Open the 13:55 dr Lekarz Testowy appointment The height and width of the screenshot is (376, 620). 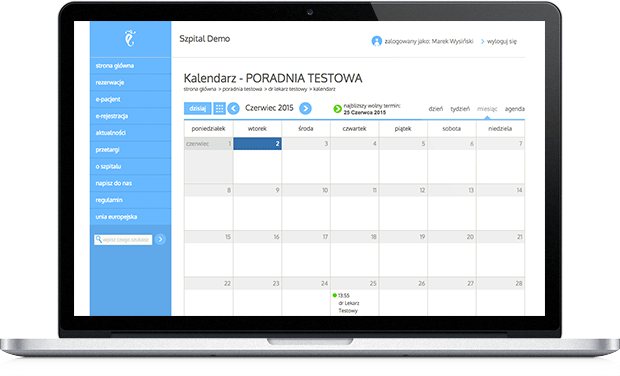pos(346,303)
